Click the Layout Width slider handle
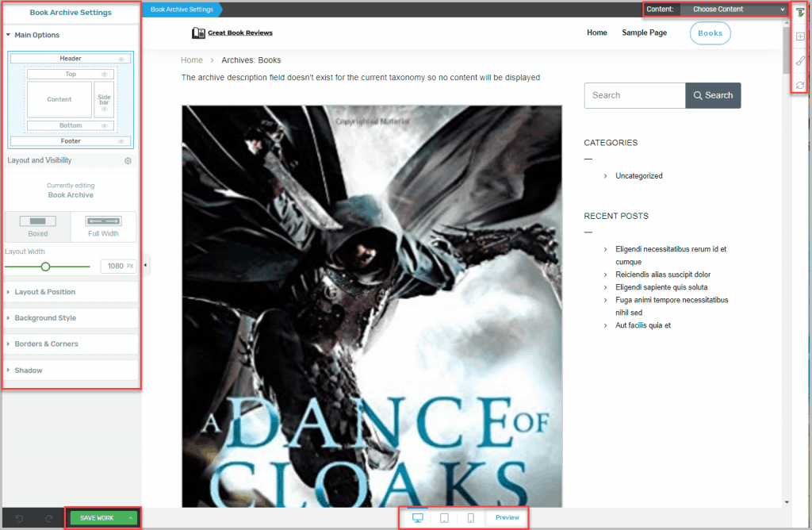The image size is (812, 530). coord(46,267)
